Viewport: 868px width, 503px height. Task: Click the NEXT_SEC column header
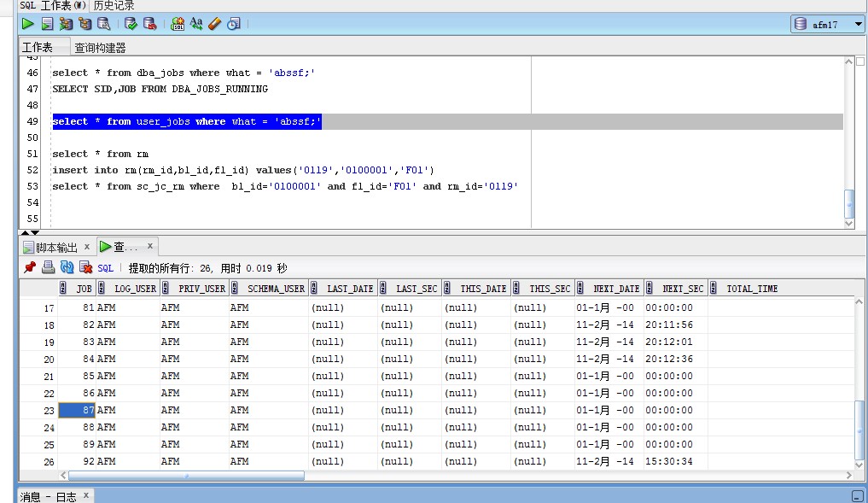point(677,288)
